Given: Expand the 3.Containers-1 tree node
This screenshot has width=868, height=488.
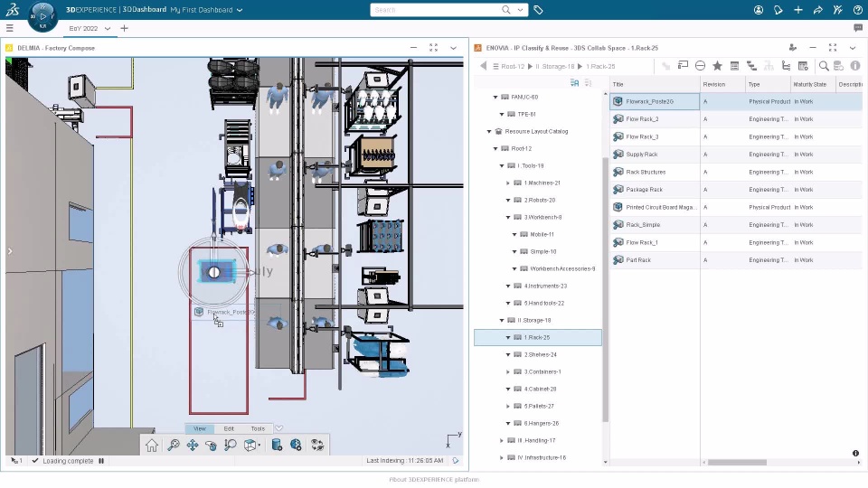Looking at the screenshot, I should point(508,371).
